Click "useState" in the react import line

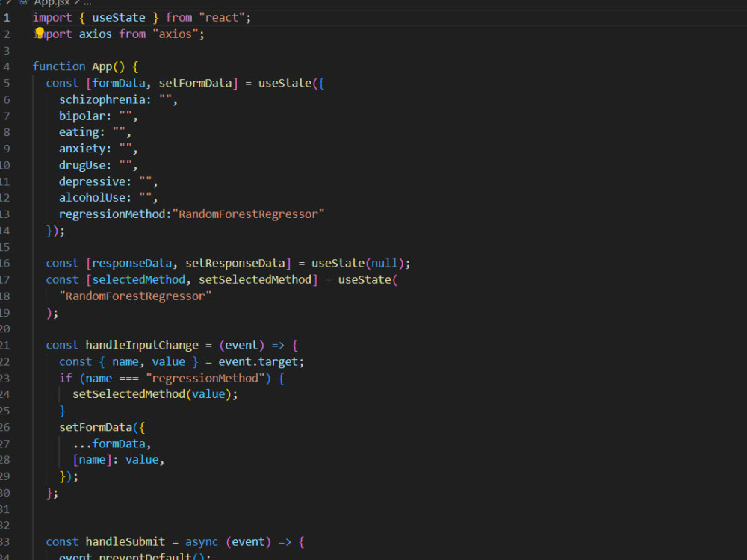[x=119, y=18]
